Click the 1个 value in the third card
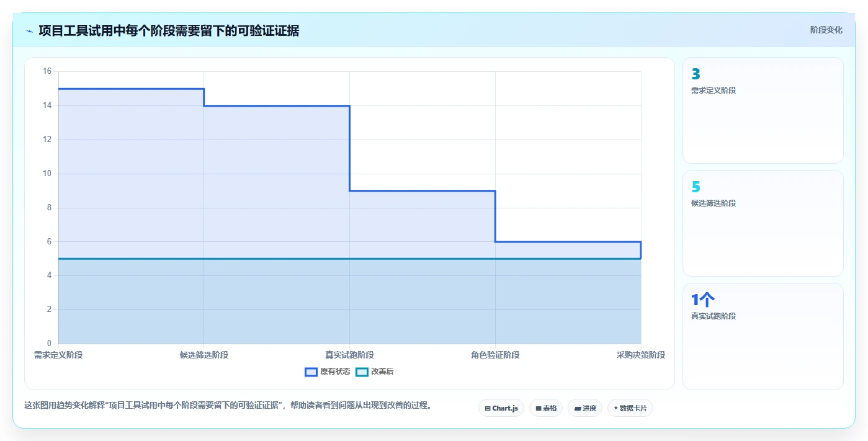This screenshot has height=441, width=868. pos(703,300)
